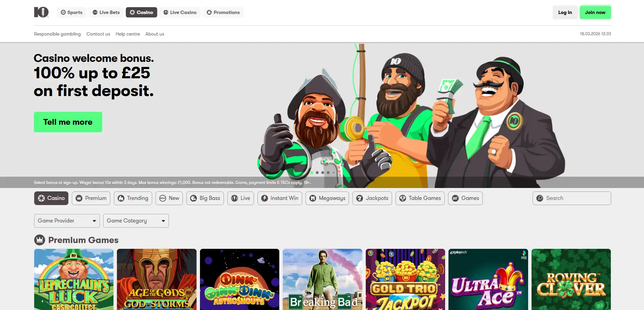
Task: Switch to the Live Casino tab
Action: (x=180, y=12)
